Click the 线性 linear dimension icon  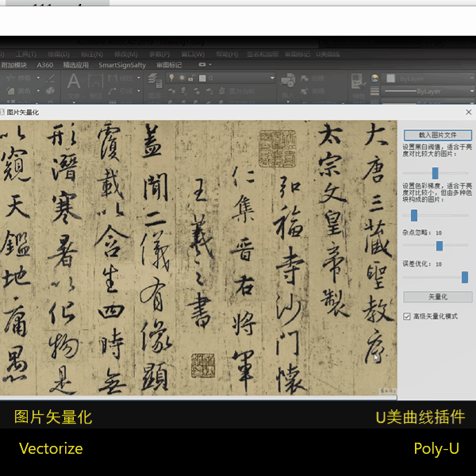113,78
